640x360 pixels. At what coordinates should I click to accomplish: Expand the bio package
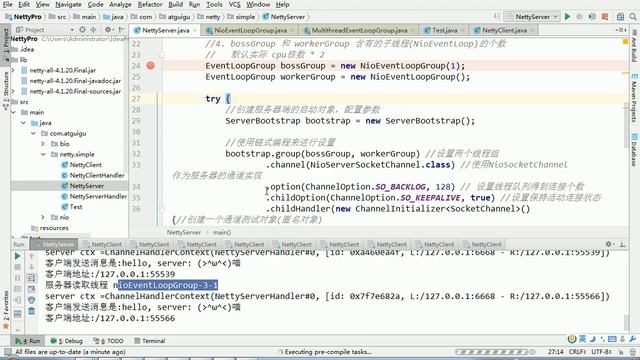pyautogui.click(x=43, y=144)
